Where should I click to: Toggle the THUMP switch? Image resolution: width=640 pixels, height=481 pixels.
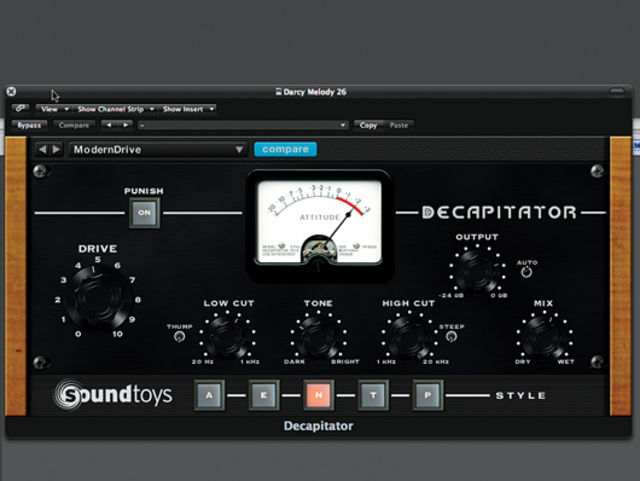tap(179, 337)
